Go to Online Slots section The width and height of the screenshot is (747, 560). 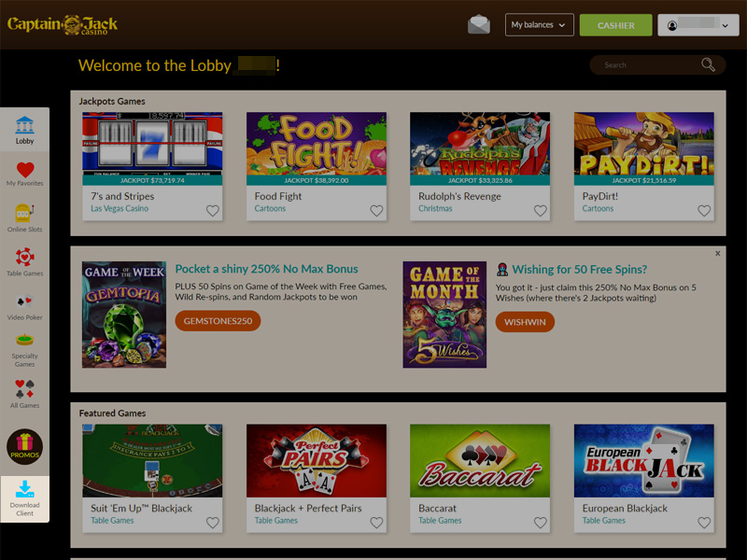[25, 218]
